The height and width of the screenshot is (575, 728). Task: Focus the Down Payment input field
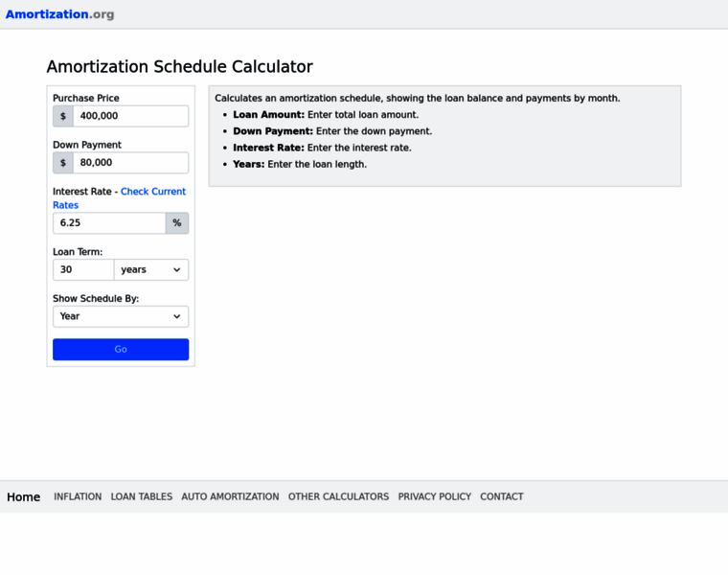click(x=130, y=163)
